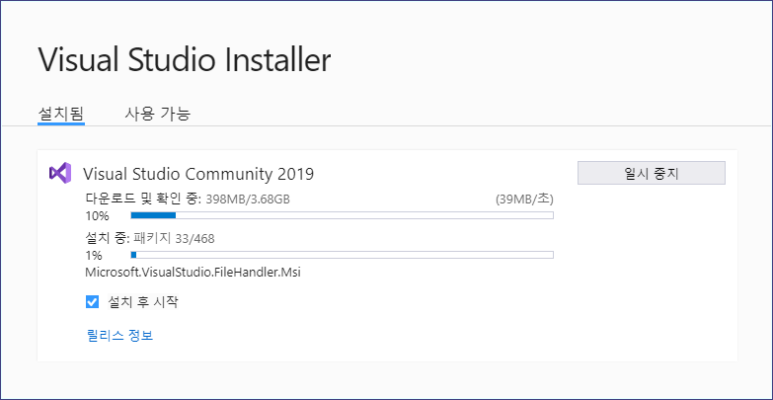
Task: Click the 다운로드 및 확인 중 label
Action: pos(143,199)
